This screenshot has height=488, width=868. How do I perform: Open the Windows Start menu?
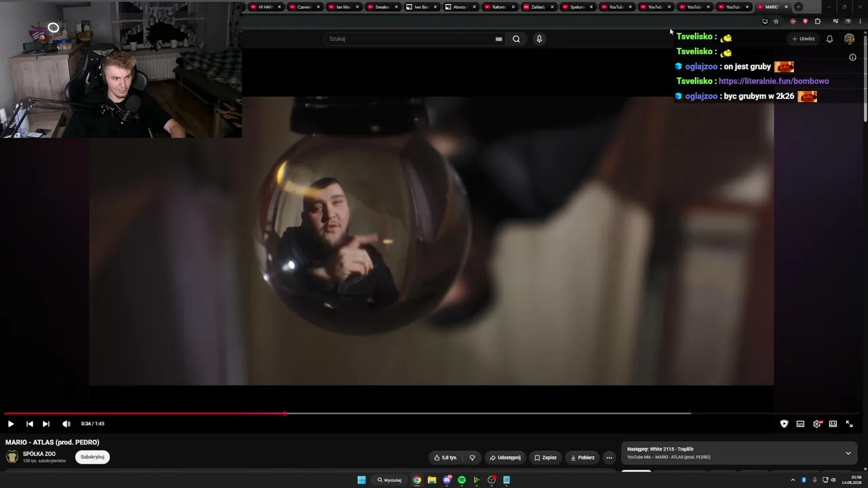(361, 480)
